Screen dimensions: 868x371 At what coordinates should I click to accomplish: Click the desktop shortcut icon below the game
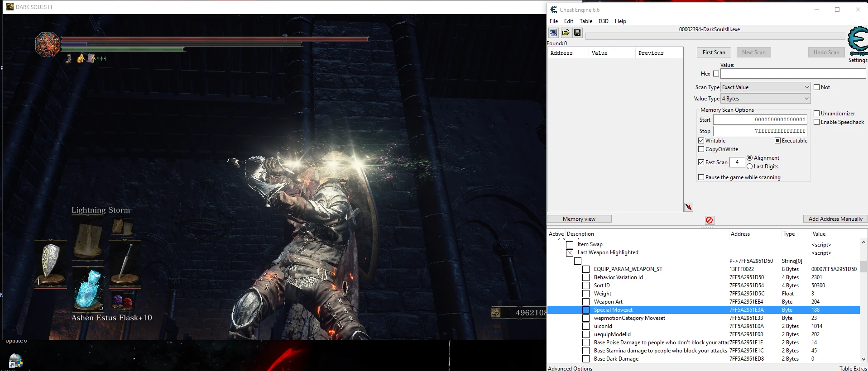(x=16, y=361)
